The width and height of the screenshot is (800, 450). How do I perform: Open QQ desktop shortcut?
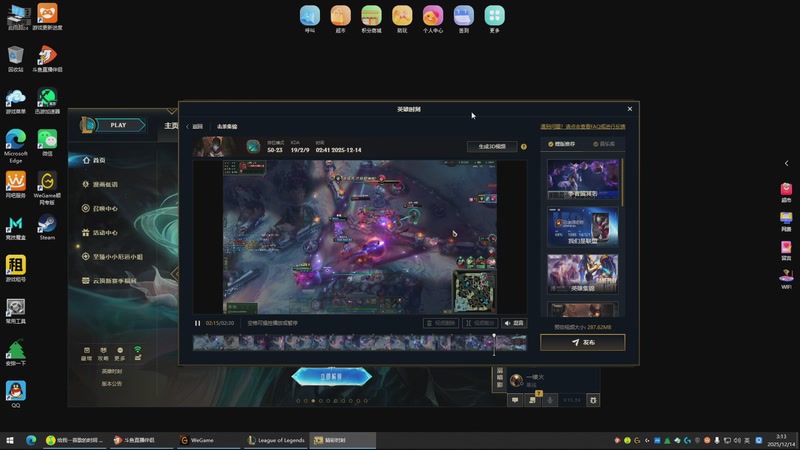click(16, 394)
